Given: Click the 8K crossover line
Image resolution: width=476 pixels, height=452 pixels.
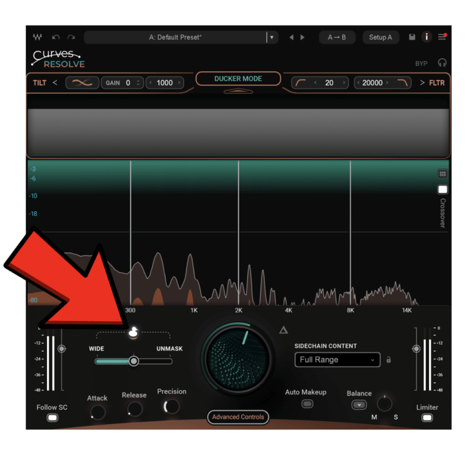Looking at the screenshot, I should [x=350, y=233].
